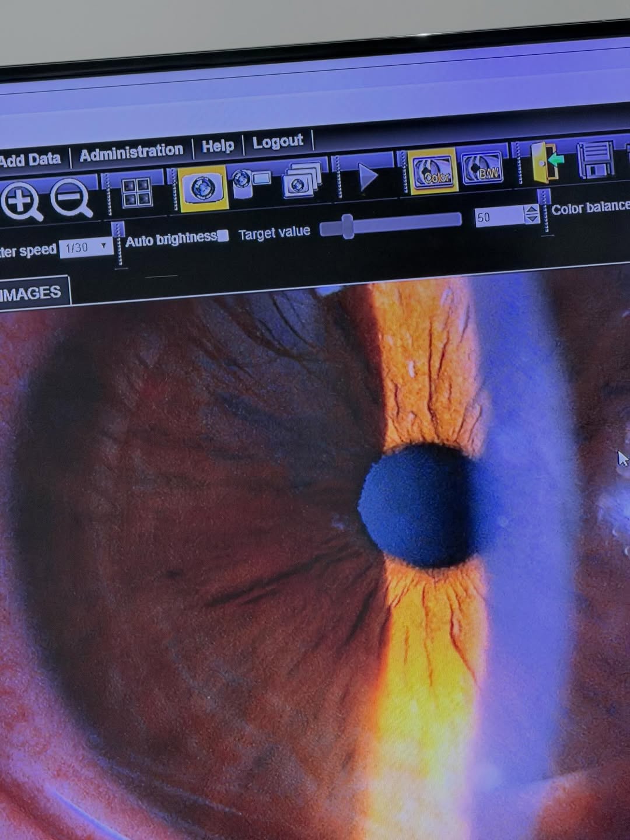
Task: Select single image capture mode
Action: [x=202, y=188]
